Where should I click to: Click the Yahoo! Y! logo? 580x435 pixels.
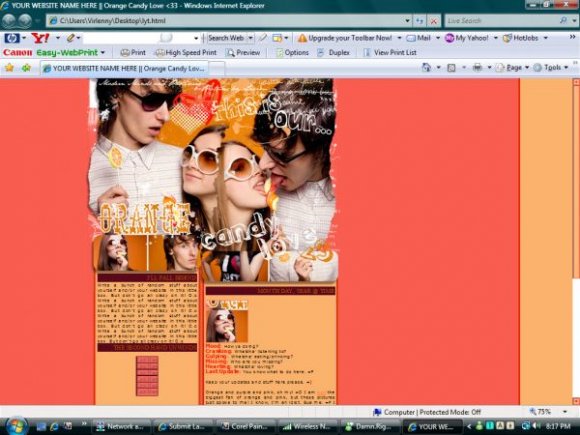point(41,38)
